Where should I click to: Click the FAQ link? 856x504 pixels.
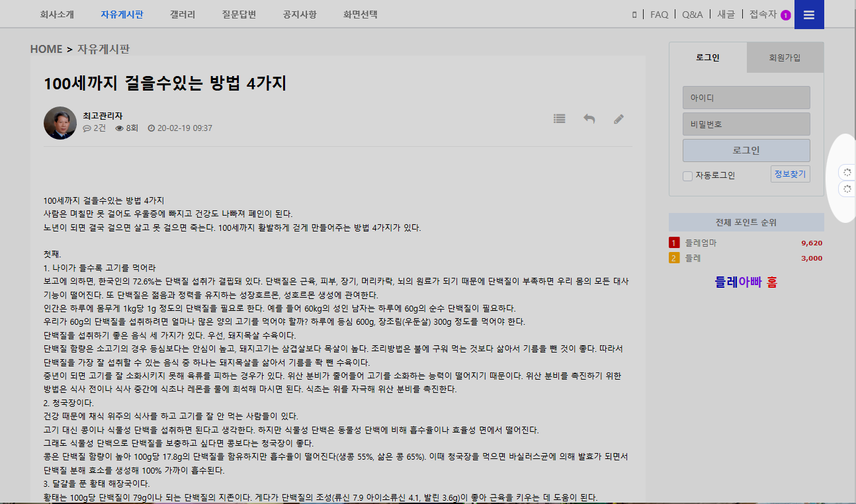pos(660,15)
